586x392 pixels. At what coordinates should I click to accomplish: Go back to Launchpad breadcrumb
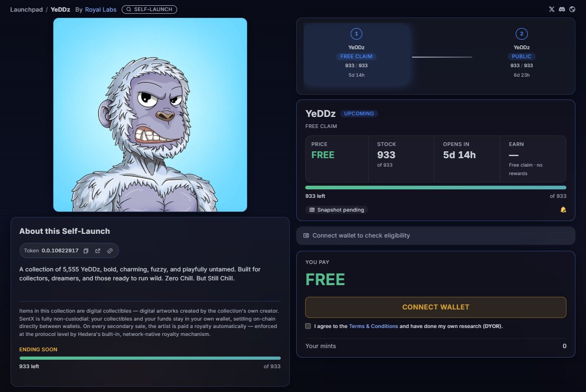point(26,10)
